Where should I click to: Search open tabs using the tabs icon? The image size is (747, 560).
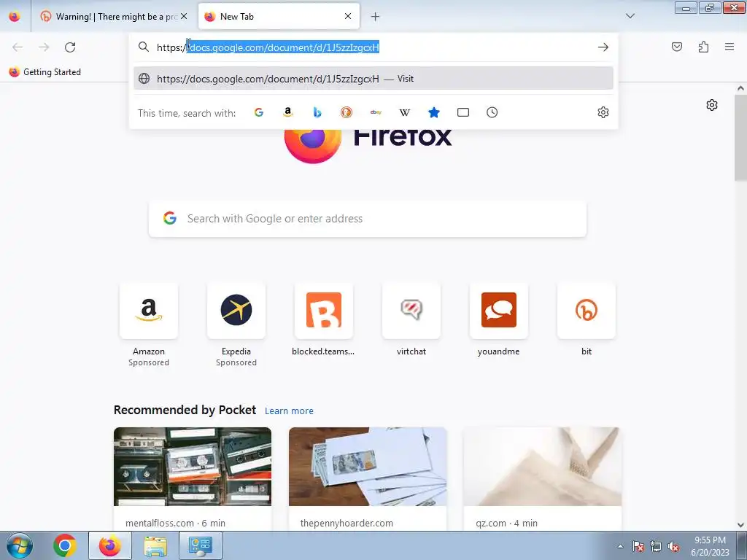(x=463, y=112)
